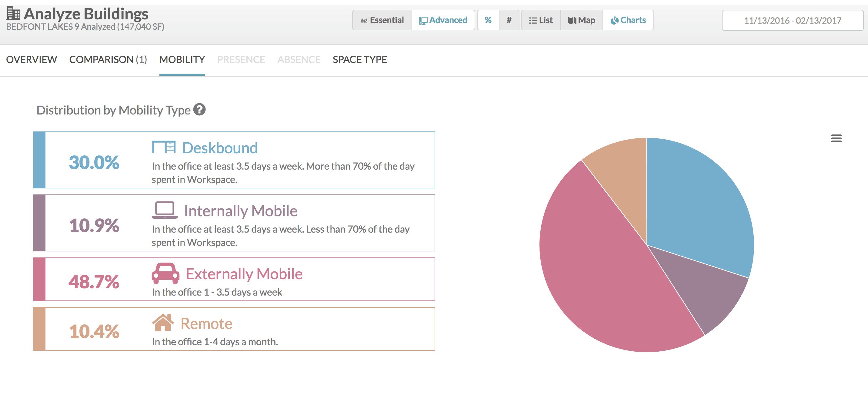Select the Charts view button
Screen dimensions: 868x401
point(628,20)
